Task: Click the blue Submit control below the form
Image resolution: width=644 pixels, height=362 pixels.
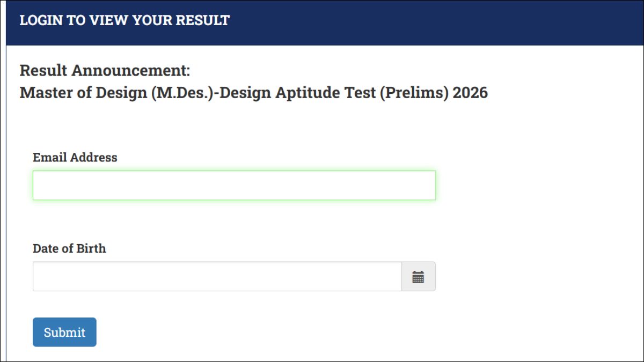Action: pyautogui.click(x=64, y=332)
